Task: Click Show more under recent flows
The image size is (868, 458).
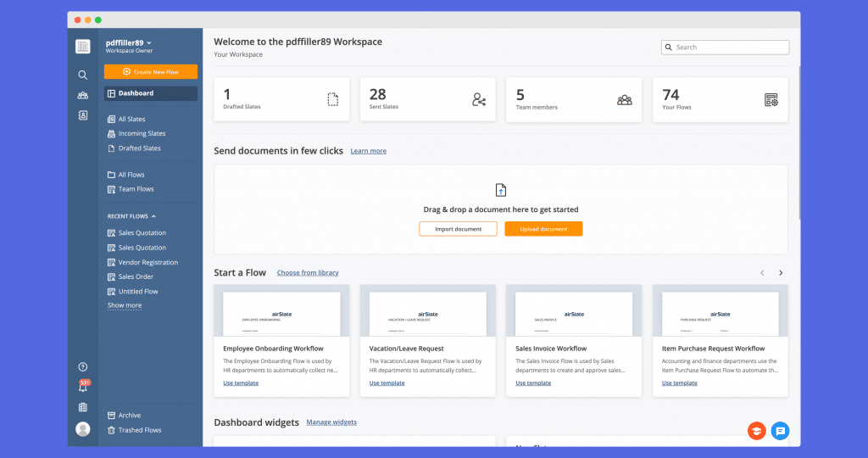Action: 125,305
